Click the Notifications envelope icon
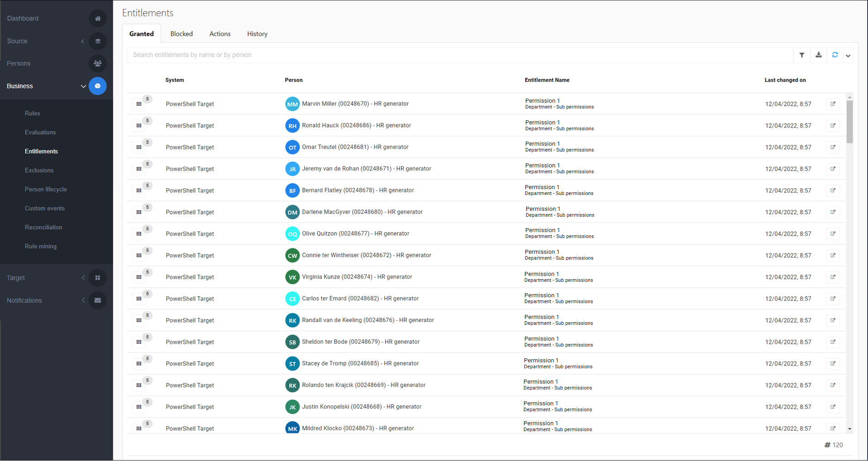Image resolution: width=868 pixels, height=461 pixels. click(98, 300)
